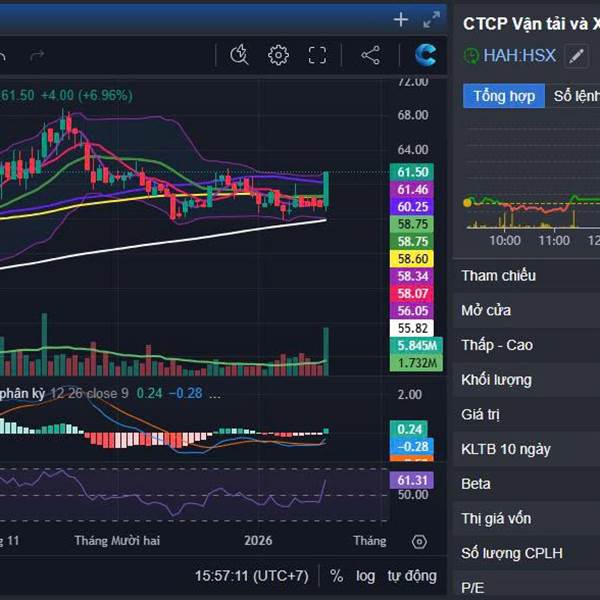Click the 'Tháng Mười hai' time axis label
This screenshot has width=600, height=600.
click(117, 541)
